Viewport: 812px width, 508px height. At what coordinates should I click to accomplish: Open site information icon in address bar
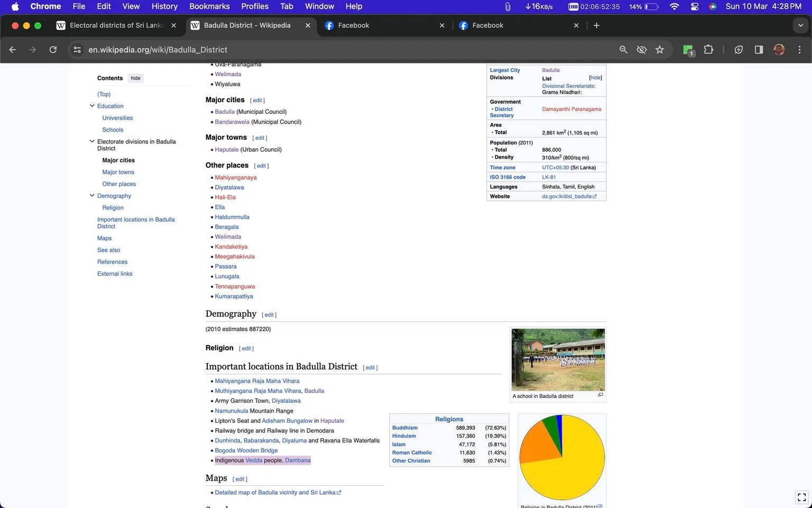click(x=77, y=50)
